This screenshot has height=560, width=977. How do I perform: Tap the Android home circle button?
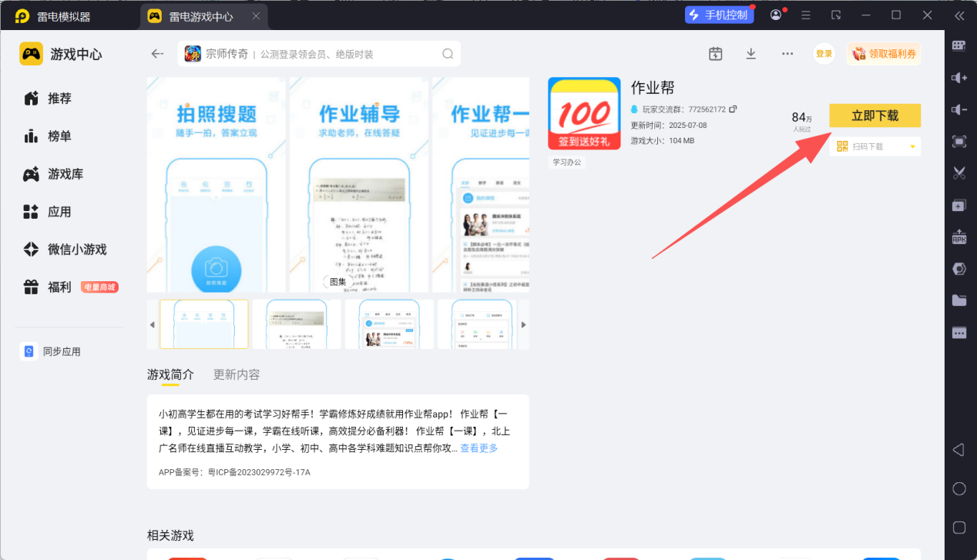coord(959,488)
